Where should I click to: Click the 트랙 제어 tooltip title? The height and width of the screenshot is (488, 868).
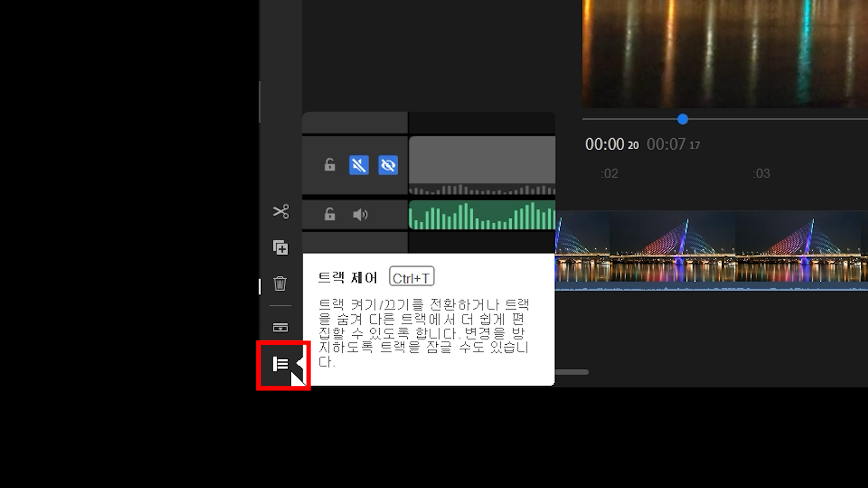tap(347, 277)
